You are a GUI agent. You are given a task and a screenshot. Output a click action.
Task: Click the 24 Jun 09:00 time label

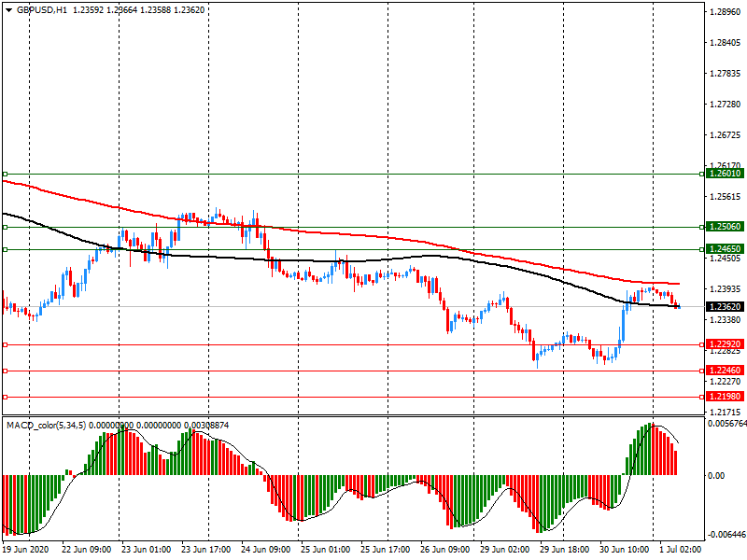point(266,550)
